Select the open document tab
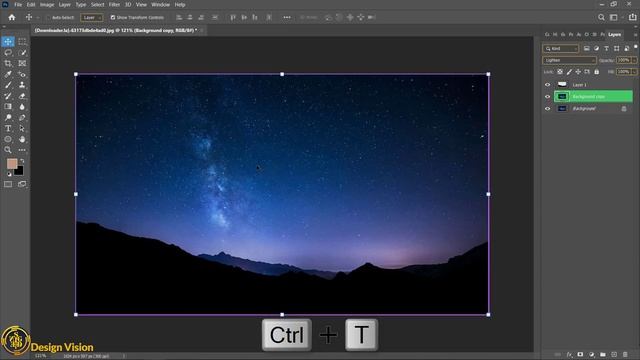 point(116,30)
